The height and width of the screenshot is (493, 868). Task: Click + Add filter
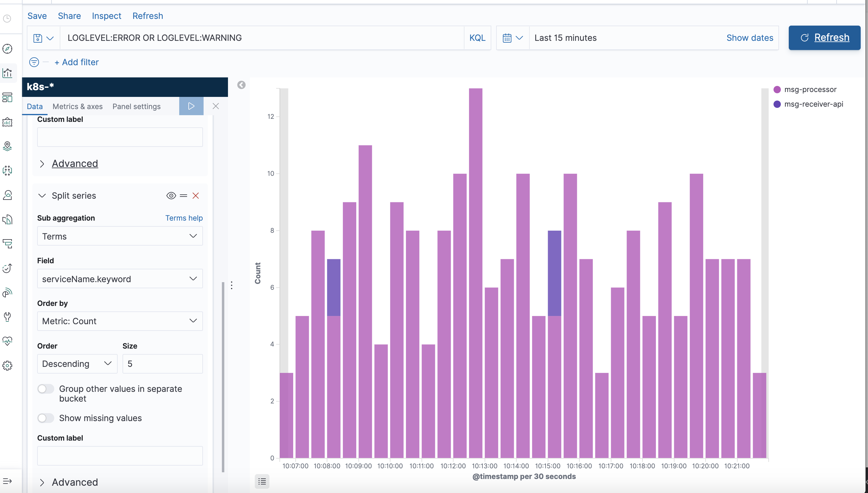(76, 62)
